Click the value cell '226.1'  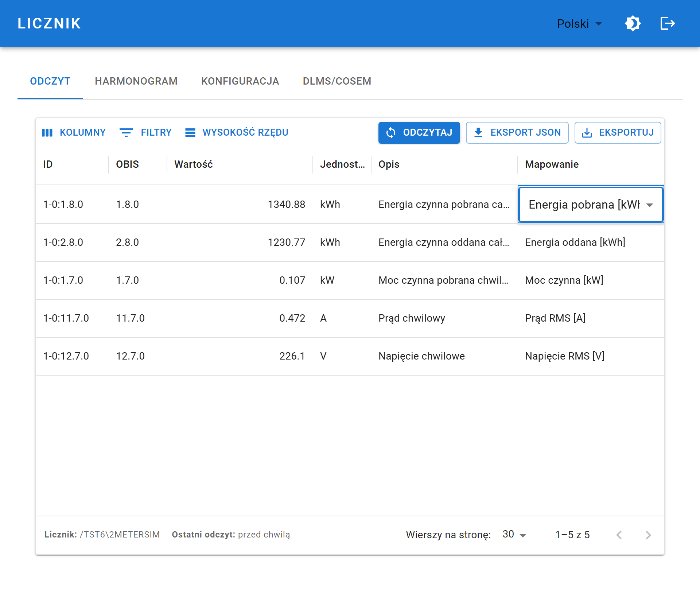coord(240,356)
